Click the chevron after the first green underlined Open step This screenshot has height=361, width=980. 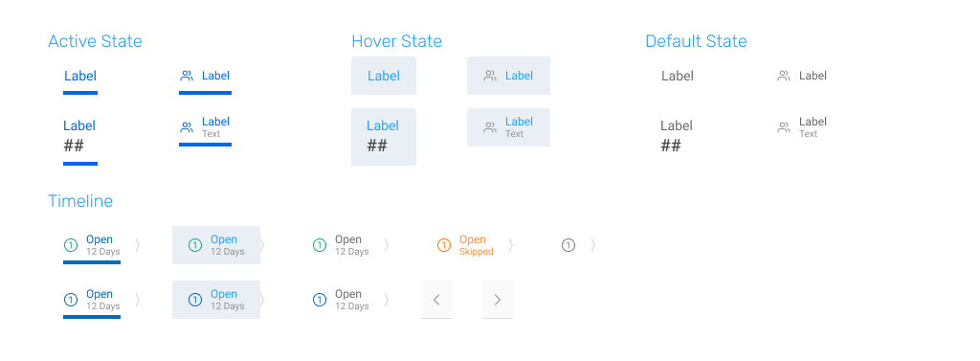138,245
